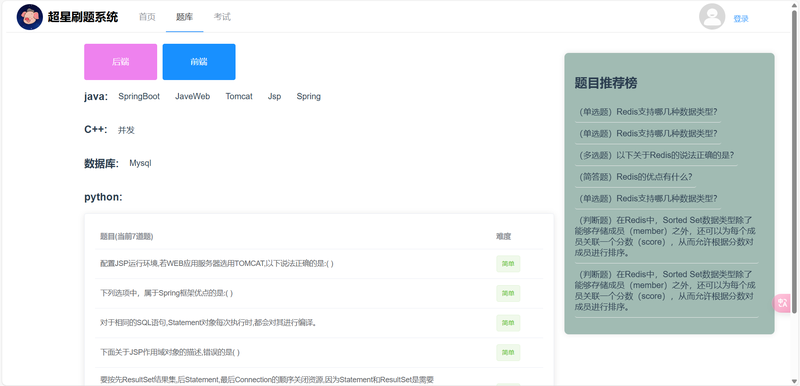
Task: Open the Statement对象每次执行 SQL question row
Action: [x=319, y=323]
